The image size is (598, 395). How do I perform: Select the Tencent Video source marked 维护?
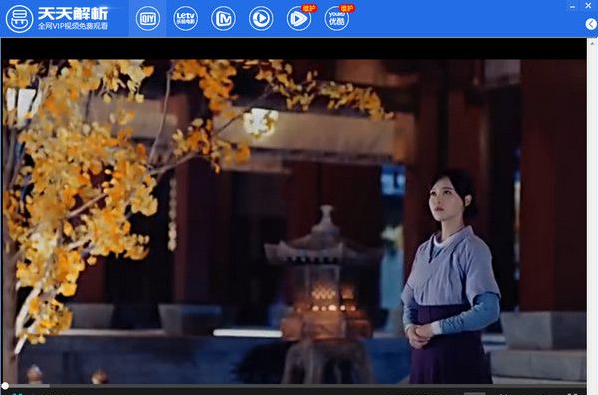pyautogui.click(x=299, y=18)
